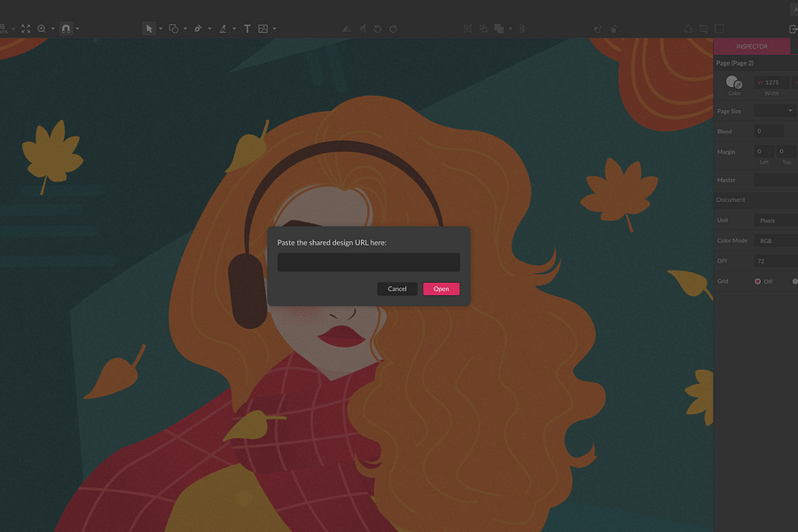798x532 pixels.
Task: Click the Open button
Action: (x=441, y=288)
